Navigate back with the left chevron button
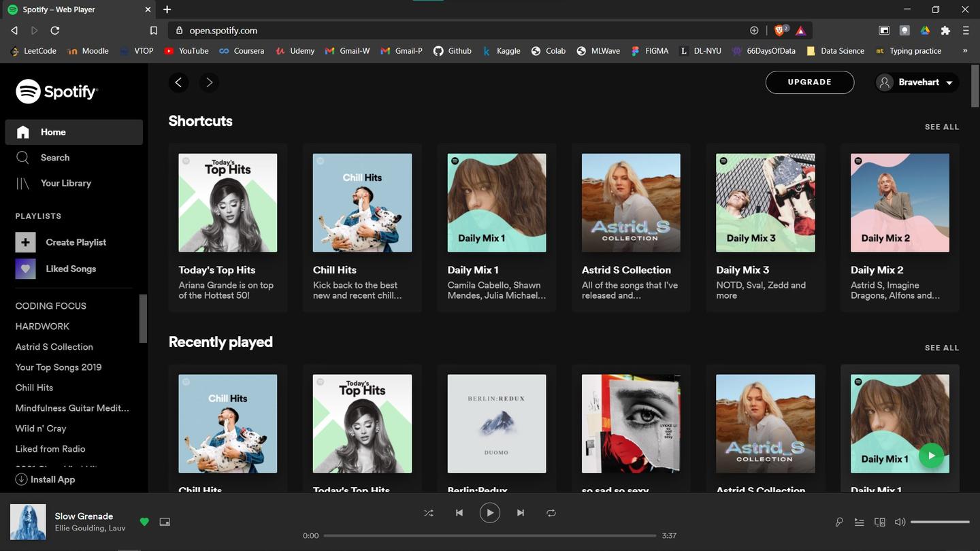 178,82
